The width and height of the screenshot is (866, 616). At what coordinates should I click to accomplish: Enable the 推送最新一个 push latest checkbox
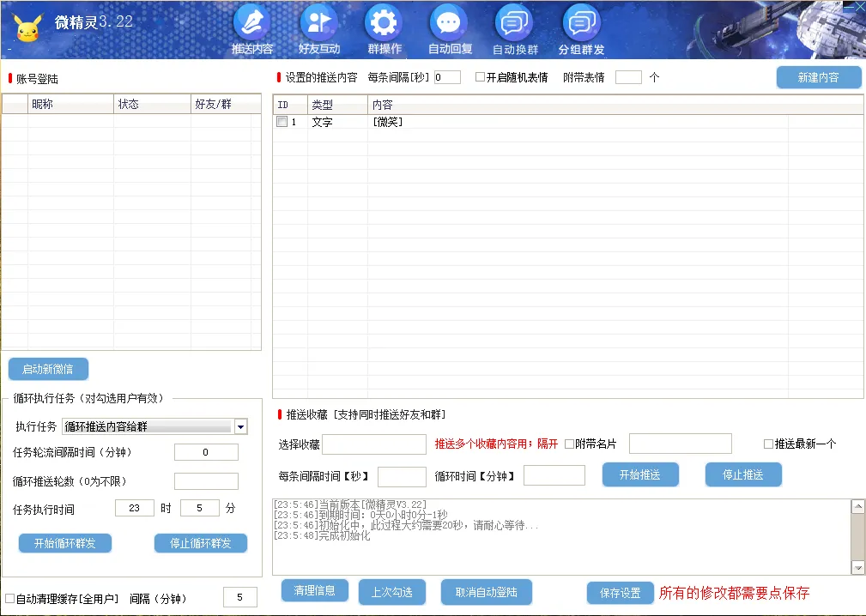[x=770, y=444]
